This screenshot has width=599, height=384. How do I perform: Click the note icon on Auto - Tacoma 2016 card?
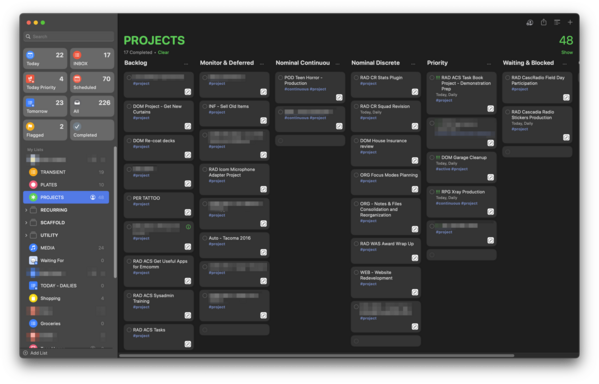[x=263, y=252]
